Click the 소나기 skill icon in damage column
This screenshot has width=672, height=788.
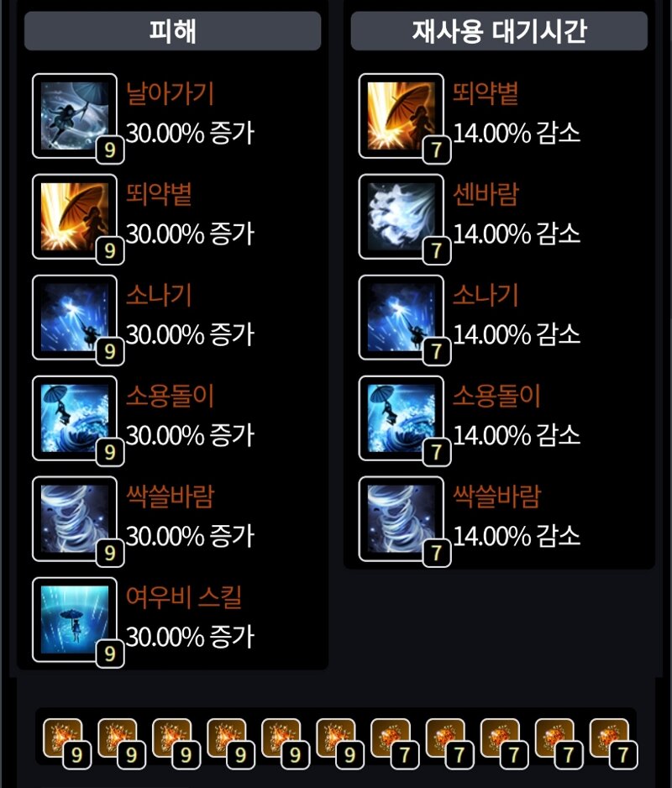(75, 317)
